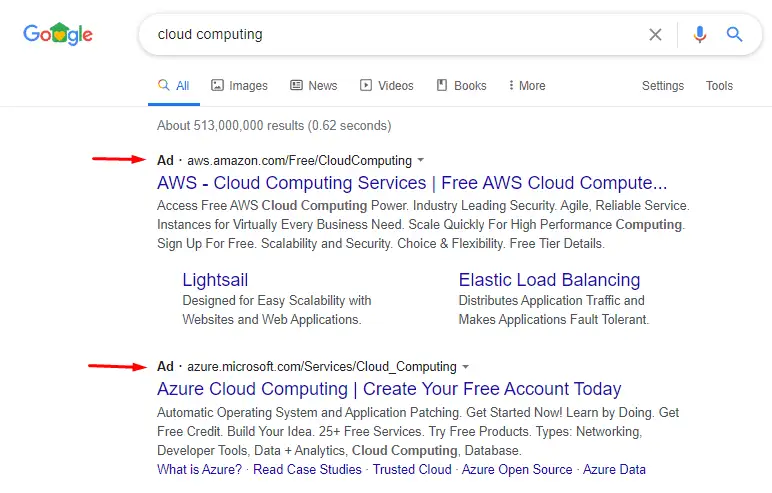This screenshot has width=772, height=493.
Task: Follow the Azure Open Source link
Action: coord(517,469)
